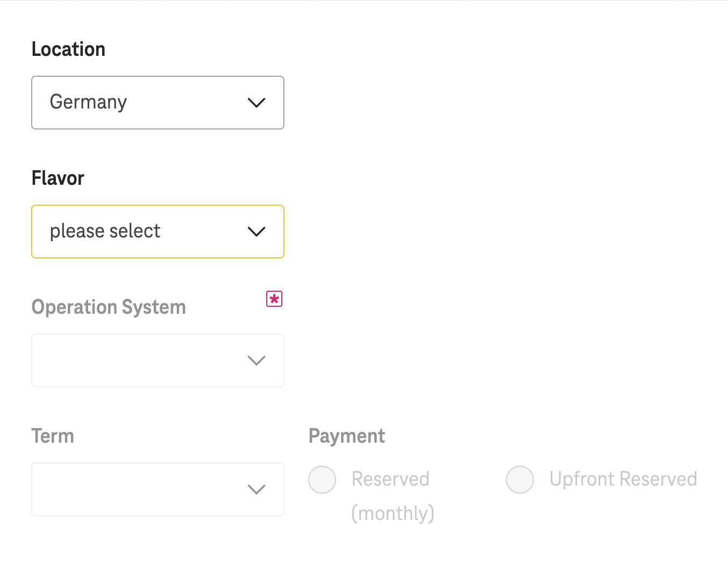
Task: Click the Operation System chevron arrow
Action: [x=256, y=360]
